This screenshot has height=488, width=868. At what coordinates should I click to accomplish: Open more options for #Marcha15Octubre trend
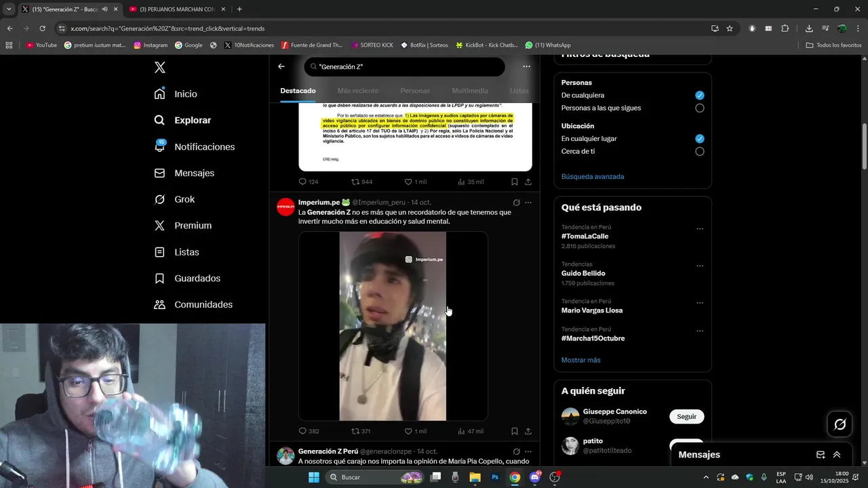click(x=700, y=331)
